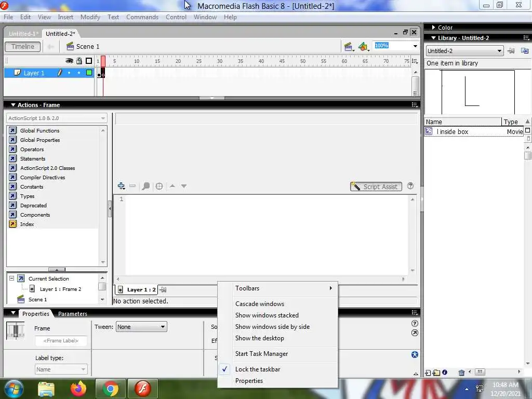The height and width of the screenshot is (399, 532).
Task: Toggle Layer 1 visibility dot under eye
Action: [69, 73]
